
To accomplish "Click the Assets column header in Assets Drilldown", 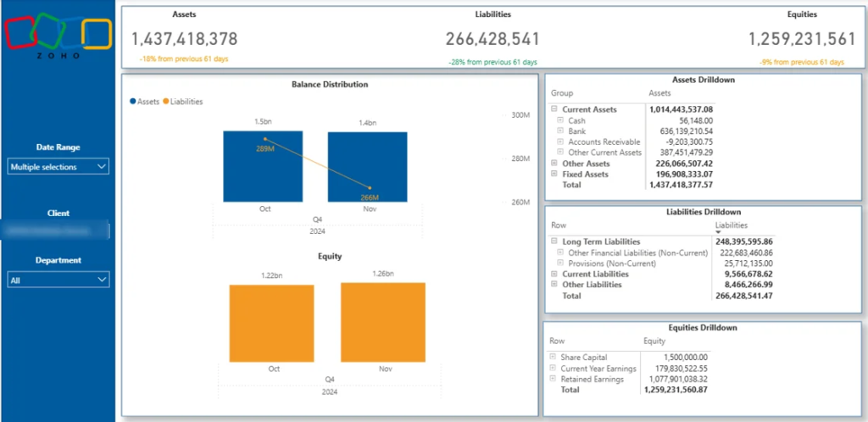I will (x=659, y=93).
